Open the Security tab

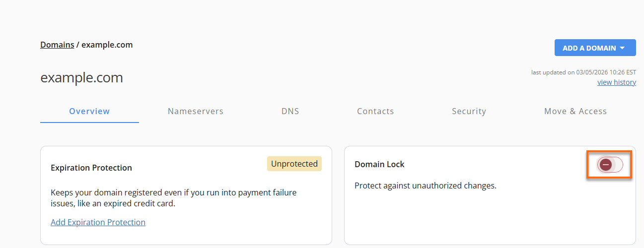tap(469, 111)
